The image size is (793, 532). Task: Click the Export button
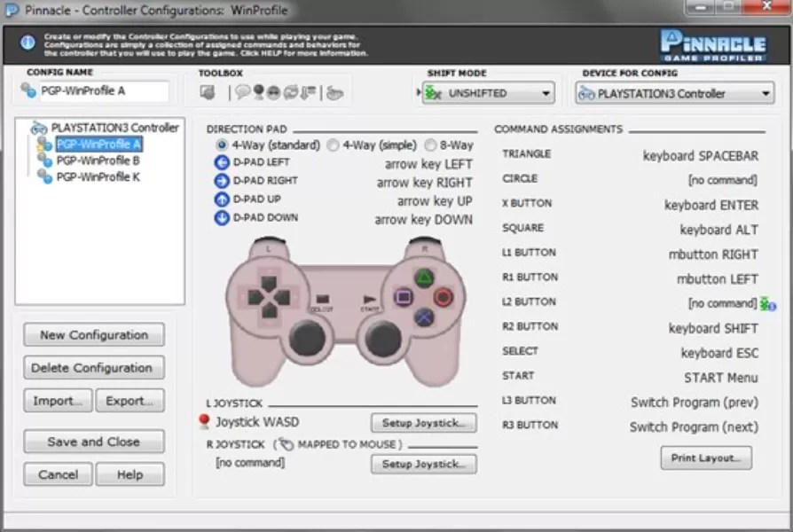coord(130,401)
